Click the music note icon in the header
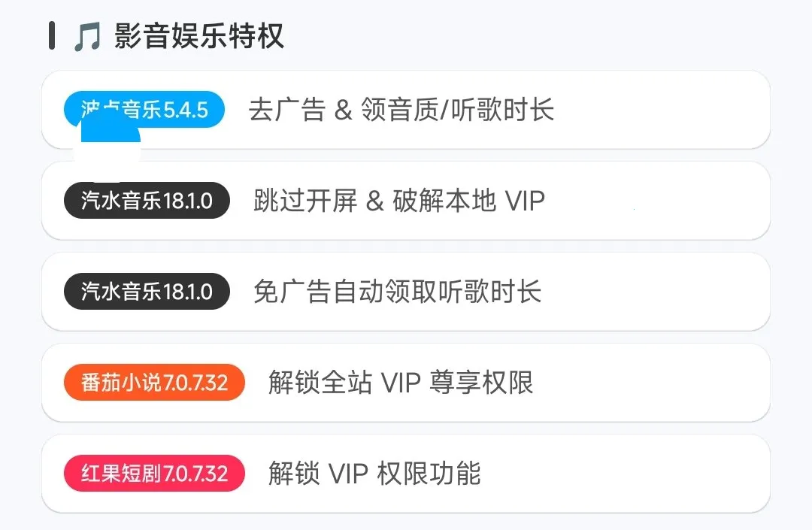Viewport: 812px width, 530px height. click(x=86, y=37)
